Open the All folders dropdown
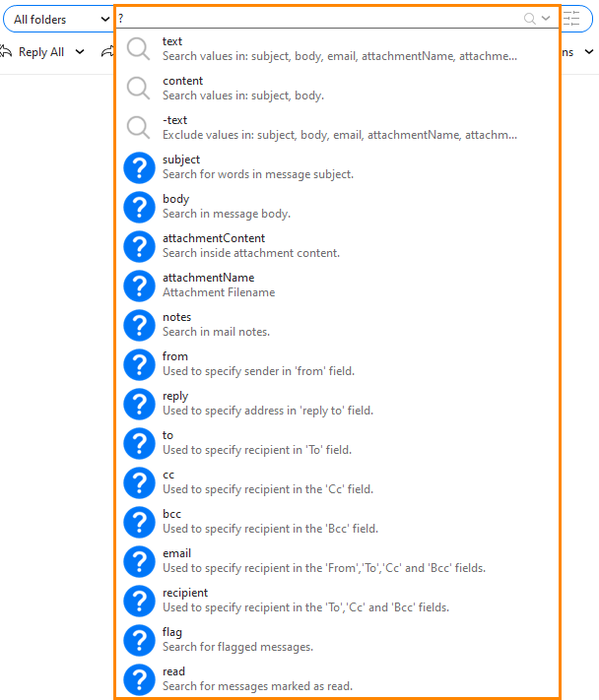 point(57,19)
